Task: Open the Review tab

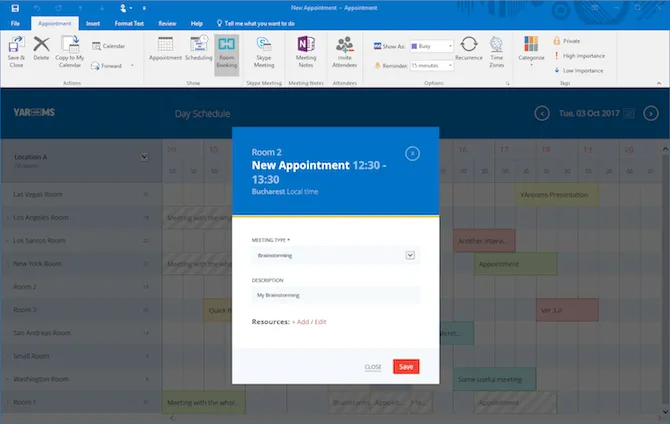Action: [x=167, y=24]
